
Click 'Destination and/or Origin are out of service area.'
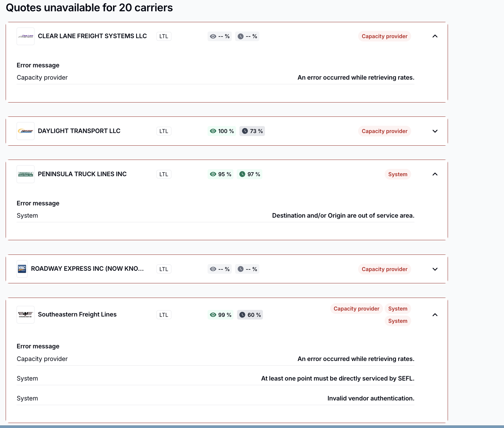coord(343,215)
